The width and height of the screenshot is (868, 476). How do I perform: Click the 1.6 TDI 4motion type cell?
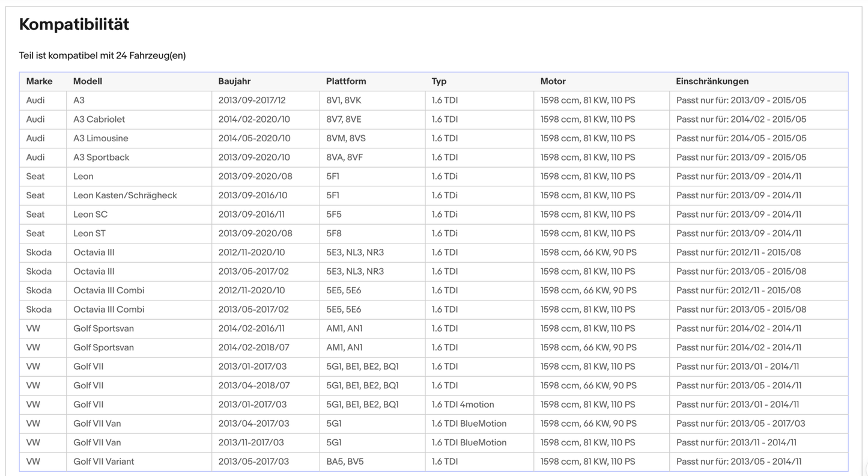point(479,404)
